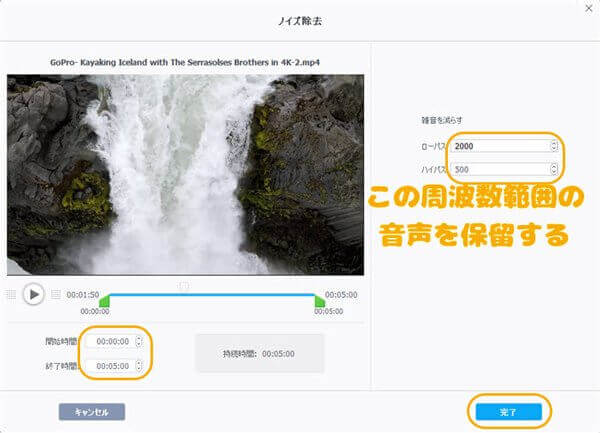Click the waterfall video preview
Screen dimensions: 600x433
[x=186, y=175]
